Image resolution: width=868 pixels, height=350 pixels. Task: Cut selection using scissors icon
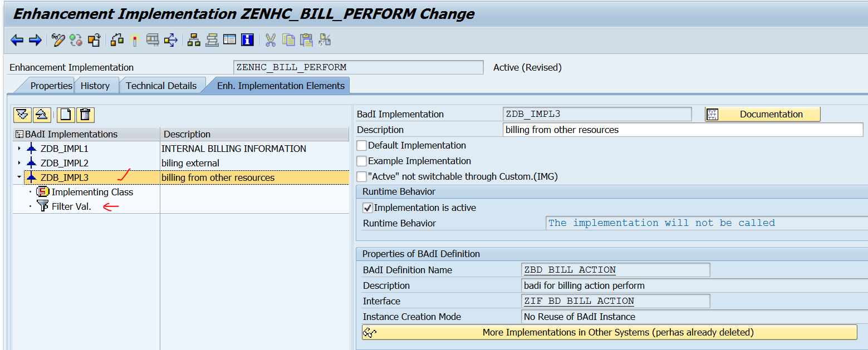tap(271, 40)
